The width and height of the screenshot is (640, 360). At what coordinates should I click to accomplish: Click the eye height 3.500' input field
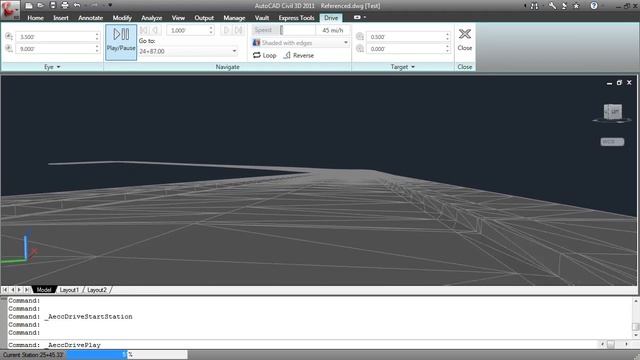pos(56,37)
